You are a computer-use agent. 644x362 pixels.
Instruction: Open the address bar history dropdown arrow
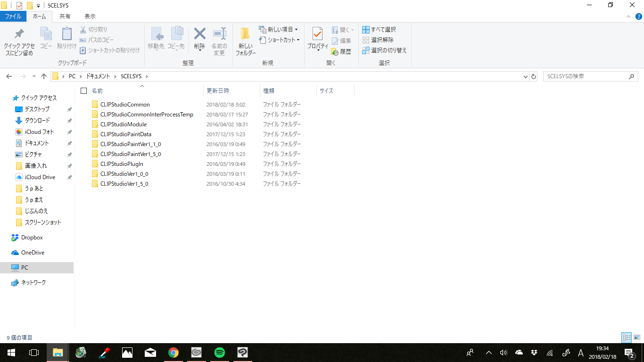526,76
